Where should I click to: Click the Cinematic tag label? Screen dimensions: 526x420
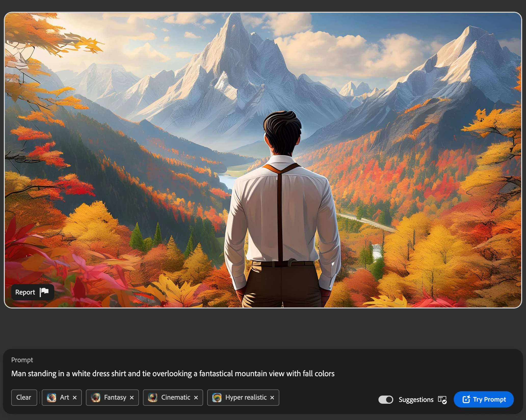point(176,397)
